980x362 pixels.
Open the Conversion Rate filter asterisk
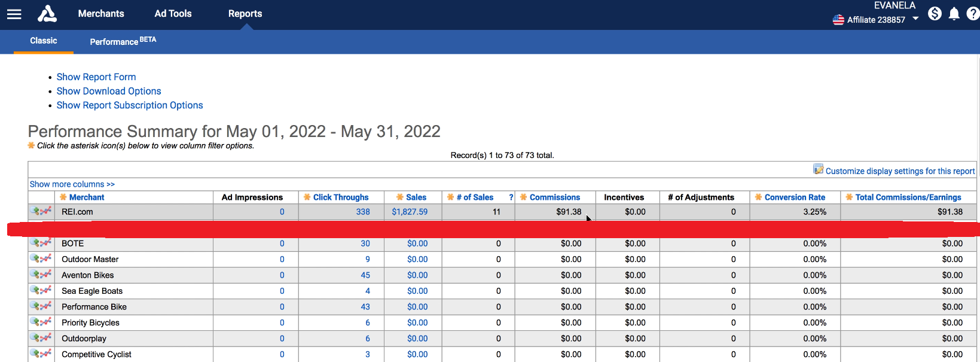coord(759,197)
